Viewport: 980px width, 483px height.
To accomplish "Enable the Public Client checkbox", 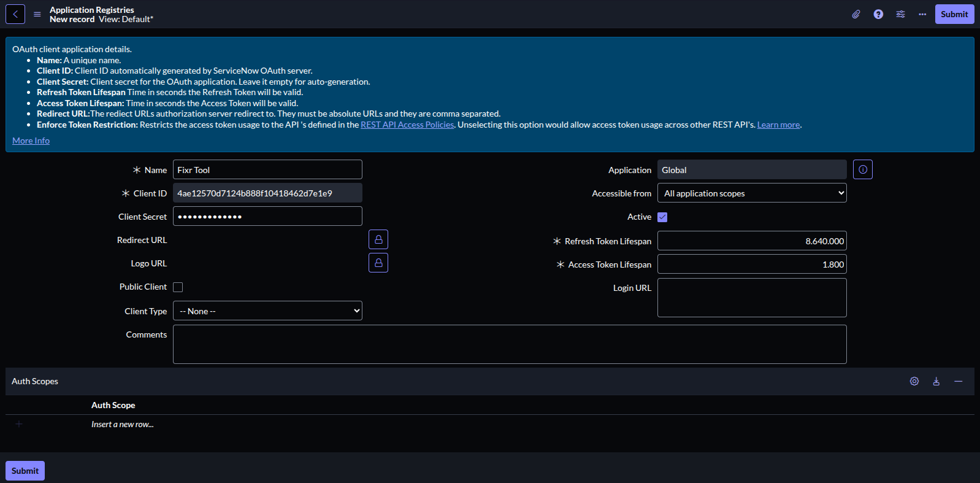I will [x=178, y=287].
